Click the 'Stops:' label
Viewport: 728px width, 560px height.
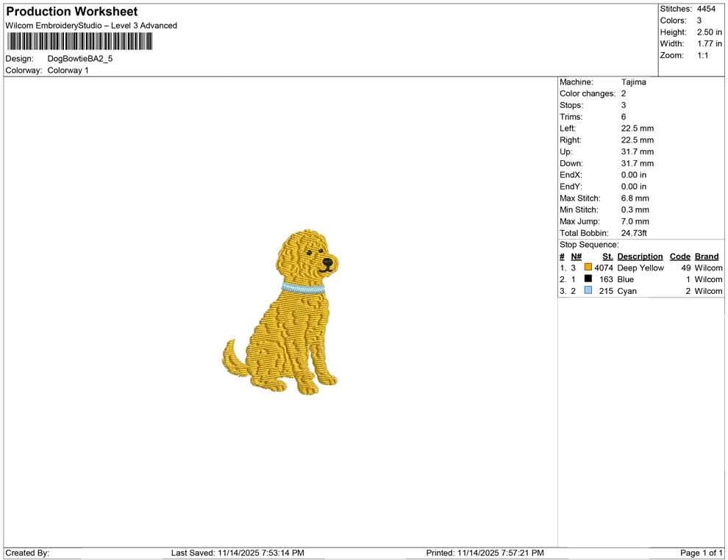pos(571,105)
